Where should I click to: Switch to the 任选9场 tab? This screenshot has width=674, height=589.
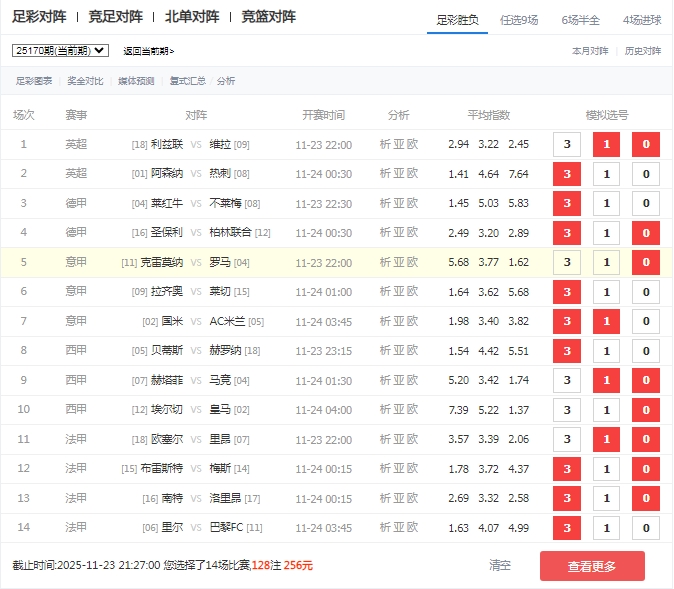[x=523, y=19]
